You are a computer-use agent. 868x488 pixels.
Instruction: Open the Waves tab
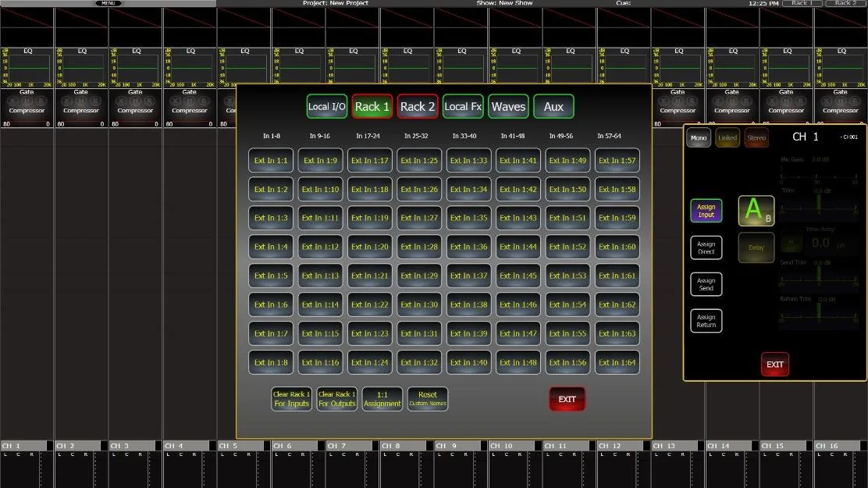tap(508, 106)
